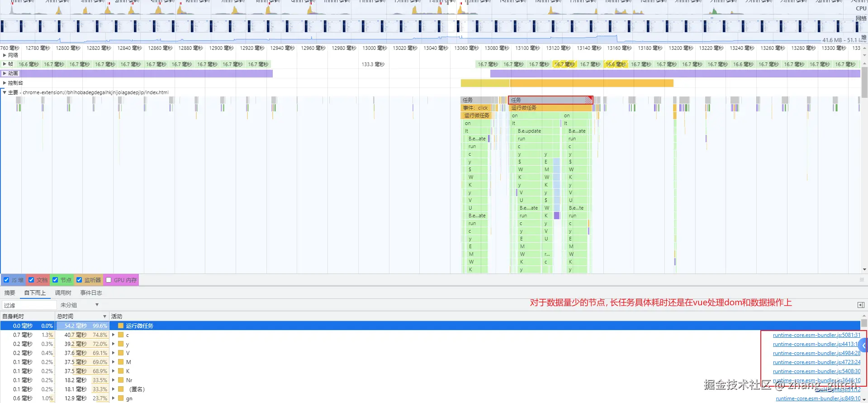This screenshot has height=403, width=868.
Task: Click the 过滤 filter input field
Action: (x=29, y=305)
